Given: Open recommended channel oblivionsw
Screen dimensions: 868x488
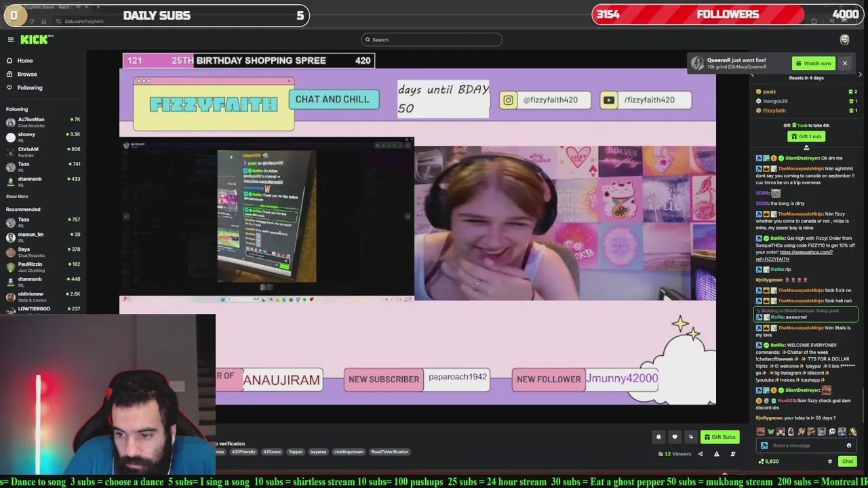Looking at the screenshot, I should coord(43,297).
